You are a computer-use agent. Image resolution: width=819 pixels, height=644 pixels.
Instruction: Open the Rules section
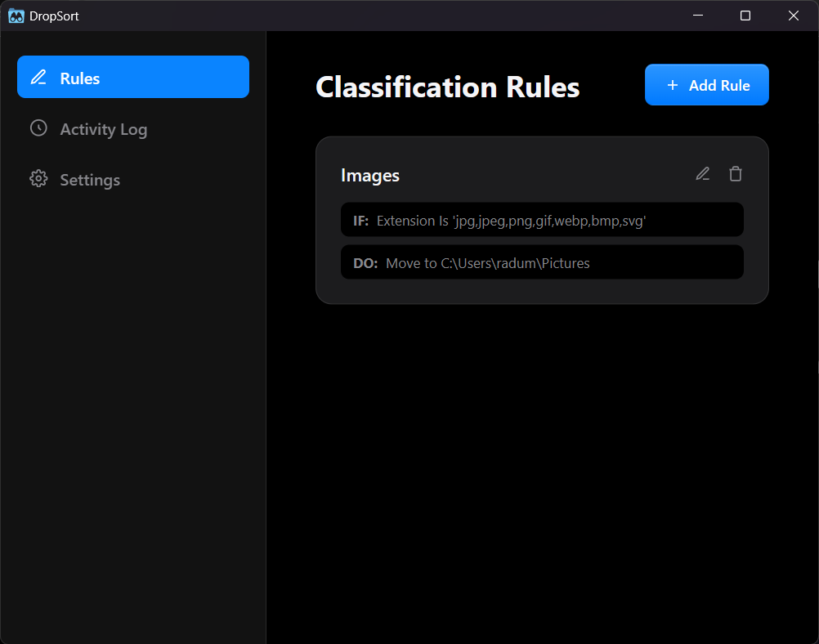133,77
